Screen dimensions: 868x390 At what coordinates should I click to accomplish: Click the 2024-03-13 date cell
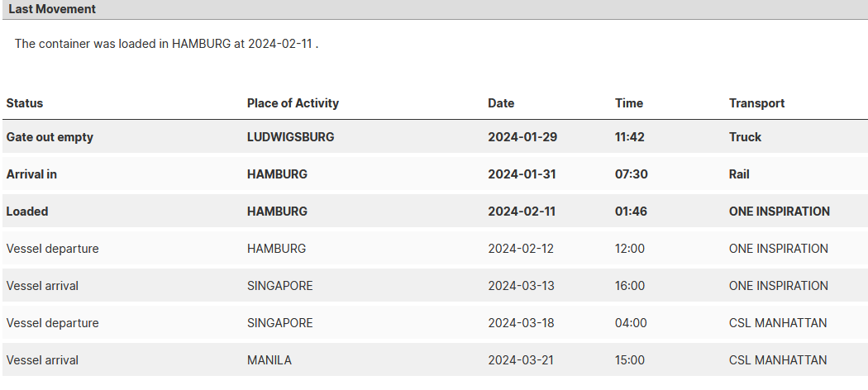point(521,286)
